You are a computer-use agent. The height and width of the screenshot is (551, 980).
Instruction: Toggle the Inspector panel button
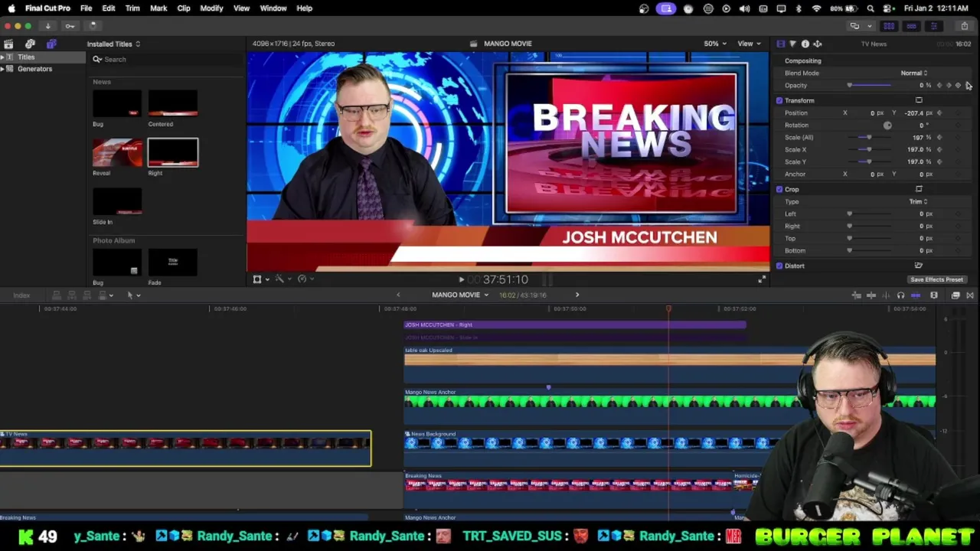(x=933, y=26)
